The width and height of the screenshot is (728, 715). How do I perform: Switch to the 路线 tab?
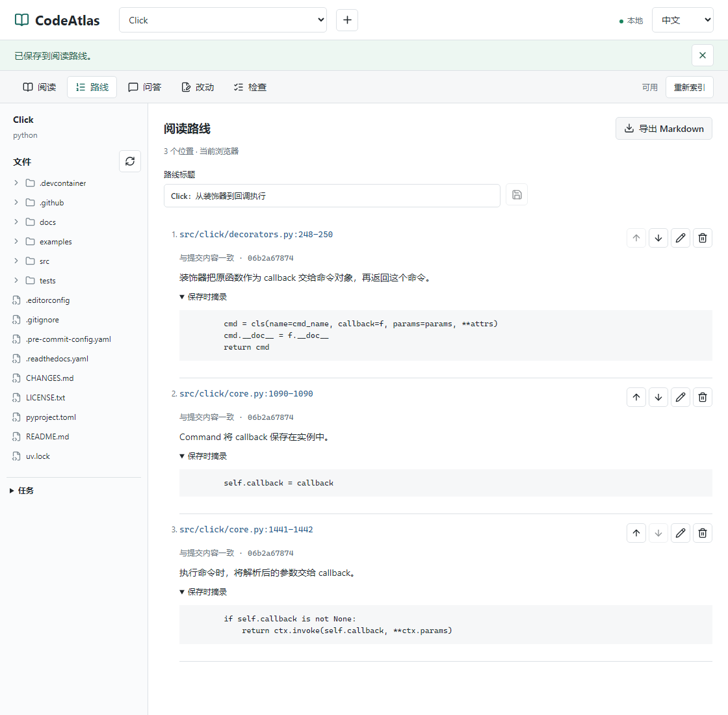92,87
